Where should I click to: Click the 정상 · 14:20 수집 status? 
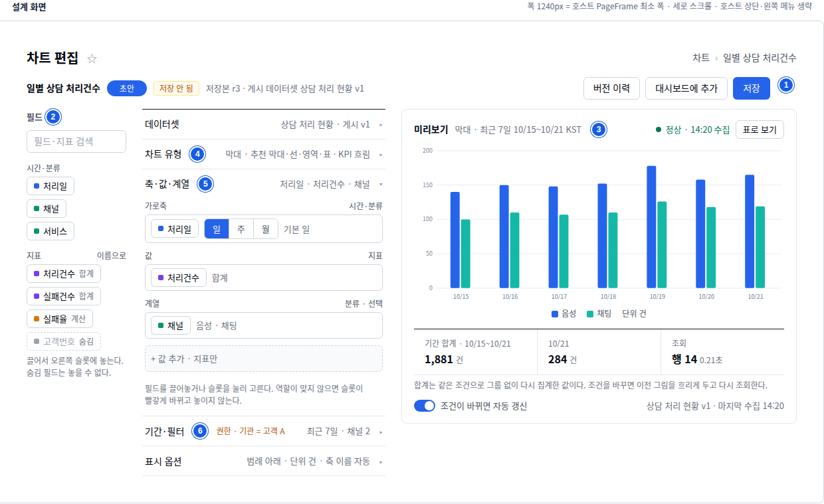692,129
